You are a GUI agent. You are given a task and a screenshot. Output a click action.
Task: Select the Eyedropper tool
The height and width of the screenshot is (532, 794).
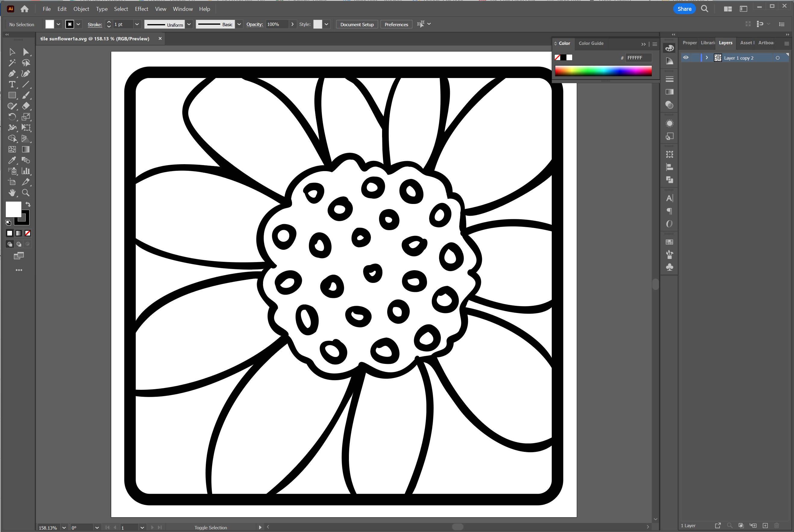[12, 160]
